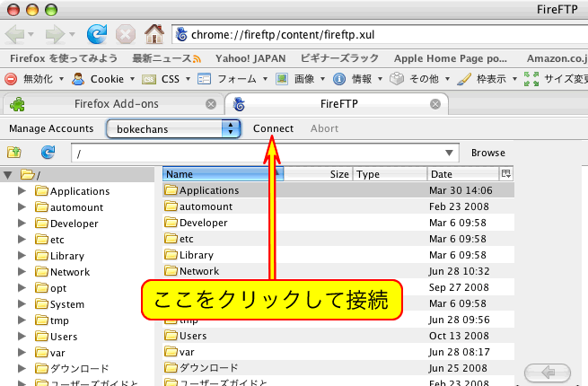Click the Cookie person icon
This screenshot has height=386, width=588.
pos(78,79)
